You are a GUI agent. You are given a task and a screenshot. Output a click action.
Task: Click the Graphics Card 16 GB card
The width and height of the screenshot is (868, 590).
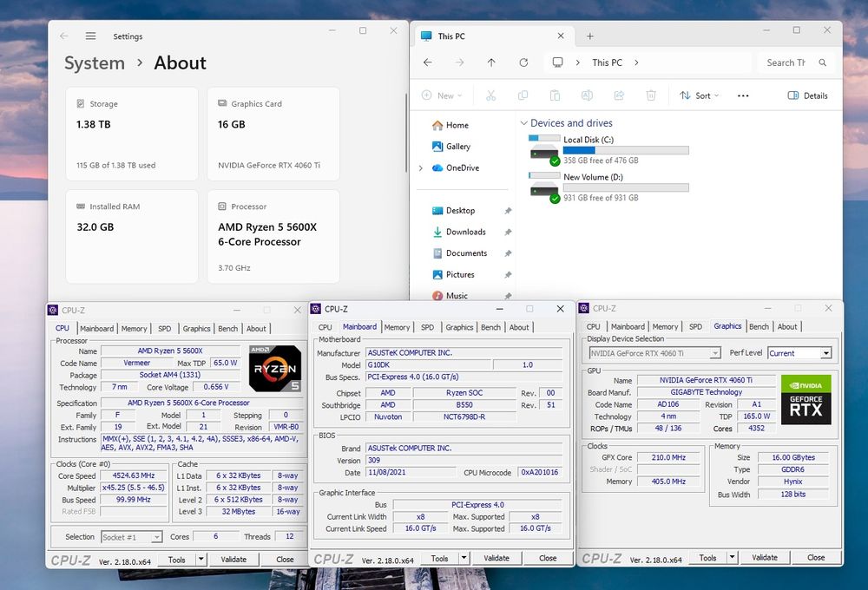pyautogui.click(x=273, y=134)
